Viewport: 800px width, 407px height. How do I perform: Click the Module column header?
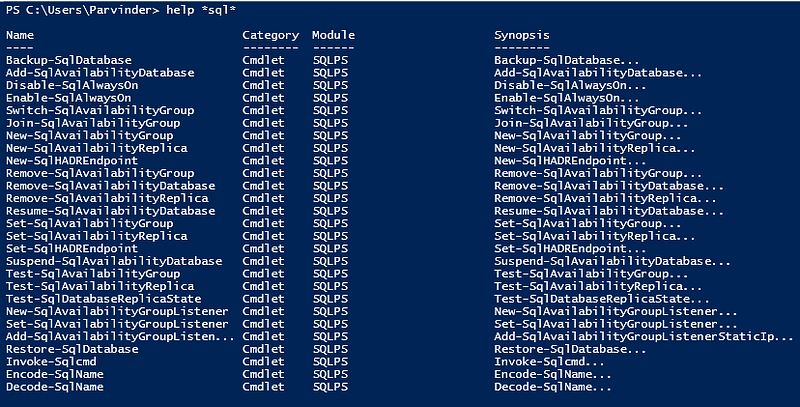[x=333, y=35]
